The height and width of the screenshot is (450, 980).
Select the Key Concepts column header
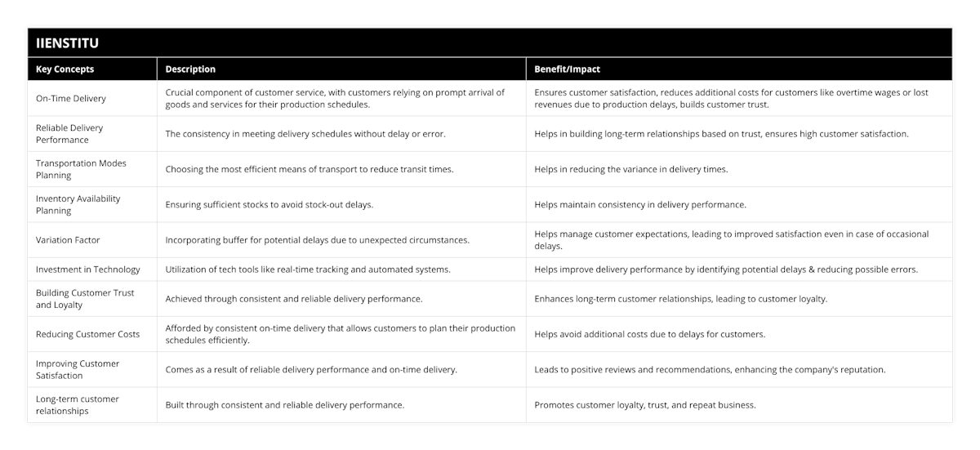92,69
